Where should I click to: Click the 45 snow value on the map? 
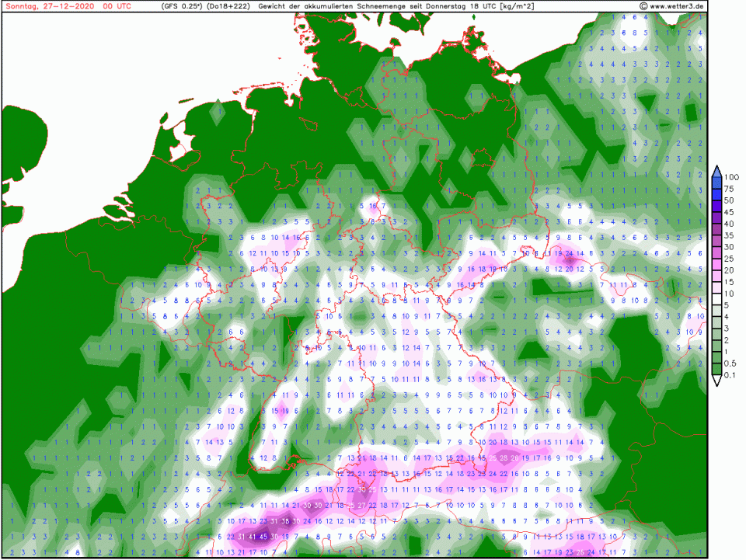(264, 536)
